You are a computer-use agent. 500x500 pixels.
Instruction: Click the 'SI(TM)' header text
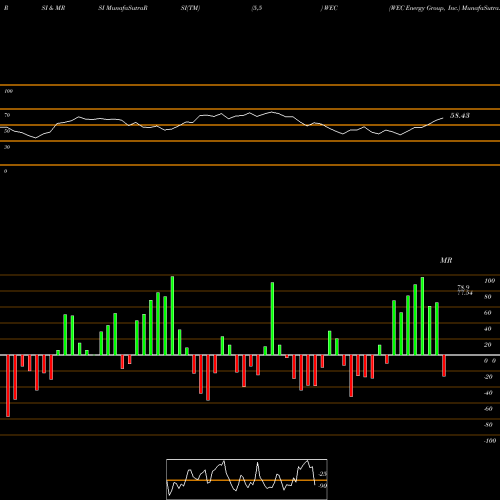click(x=190, y=8)
